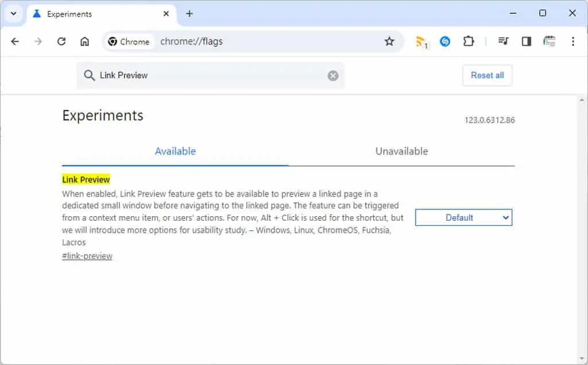Open the #link-preview anchor link
588x365 pixels.
tap(87, 256)
